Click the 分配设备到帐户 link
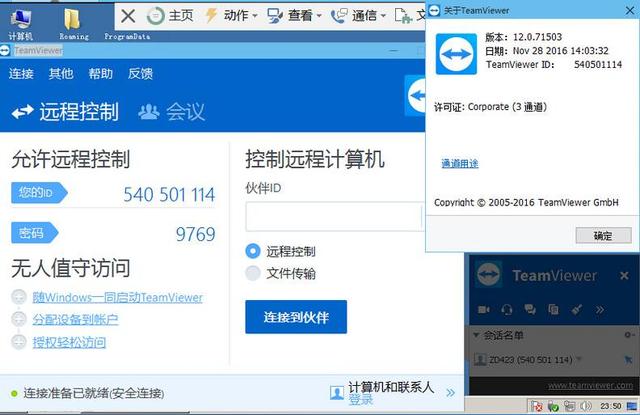The width and height of the screenshot is (640, 415). point(75,320)
